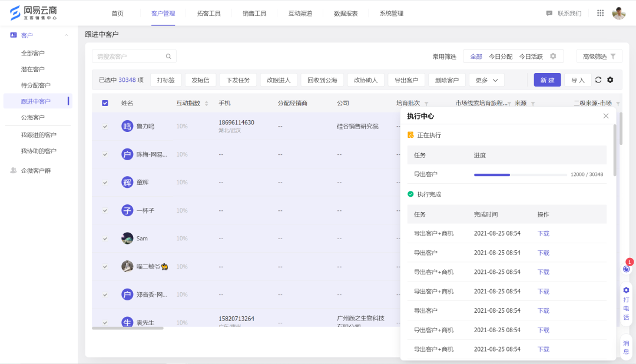
Task: Open the 更多 dropdown in the action bar
Action: (x=486, y=80)
